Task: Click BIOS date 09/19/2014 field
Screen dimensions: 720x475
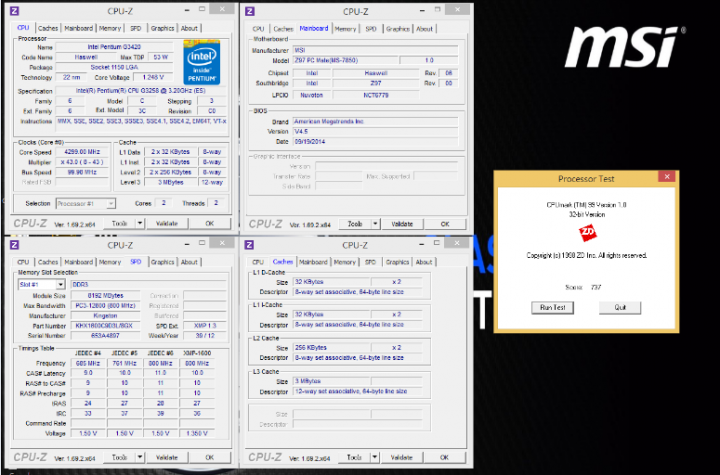Action: pos(375,141)
